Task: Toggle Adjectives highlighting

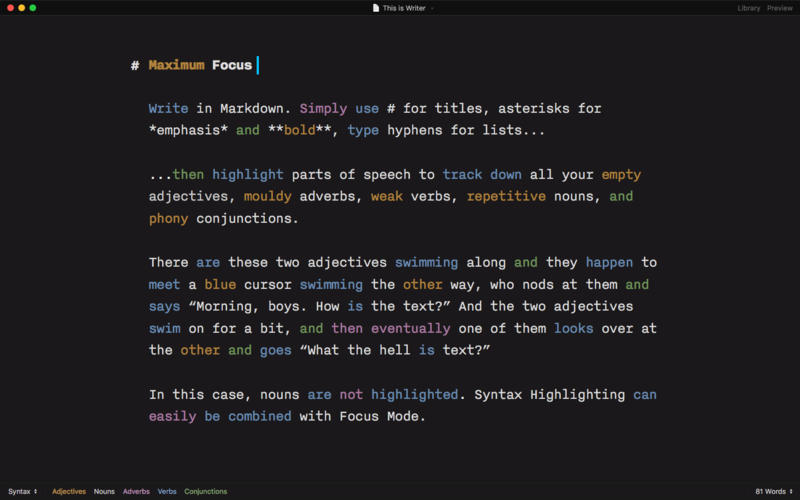Action: 69,491
